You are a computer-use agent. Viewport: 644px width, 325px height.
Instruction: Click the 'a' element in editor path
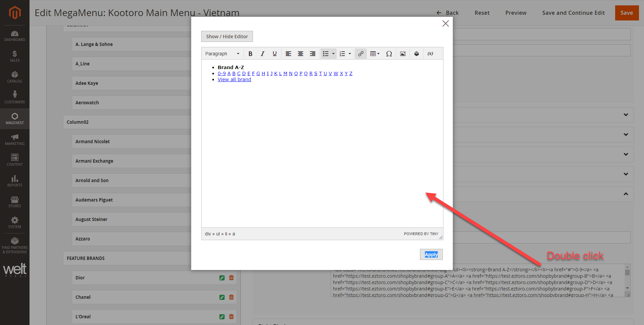point(234,234)
